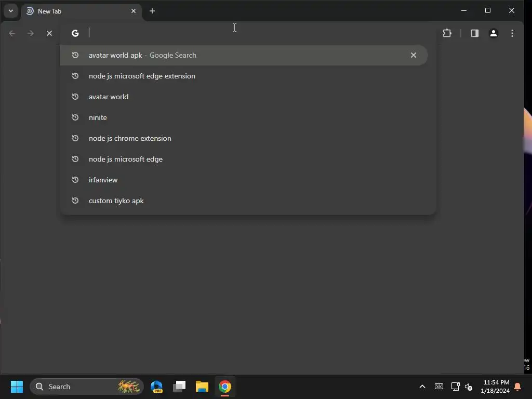The height and width of the screenshot is (399, 532).
Task: Open the Windows Start menu
Action: coord(17,387)
